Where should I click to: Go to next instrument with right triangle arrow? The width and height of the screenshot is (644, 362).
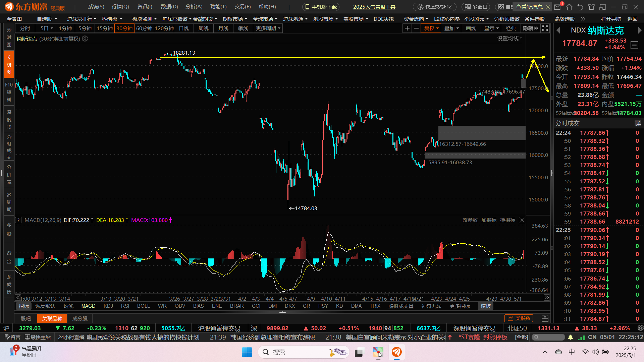tap(639, 31)
